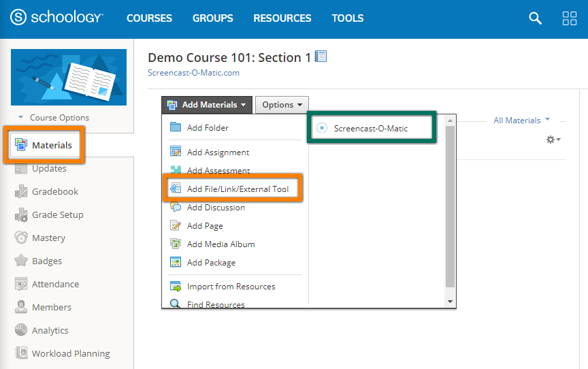Open the app grid icon
The width and height of the screenshot is (588, 369).
coord(569,18)
